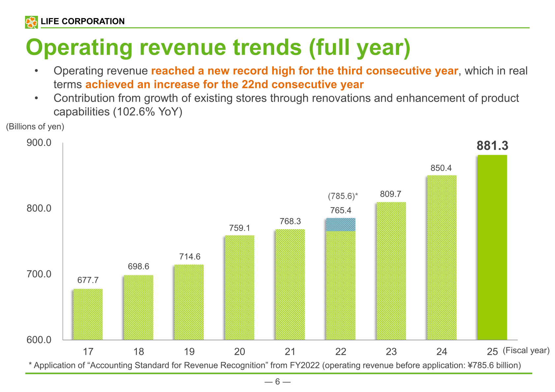Click the 700.0 y-axis label

[x=39, y=274]
